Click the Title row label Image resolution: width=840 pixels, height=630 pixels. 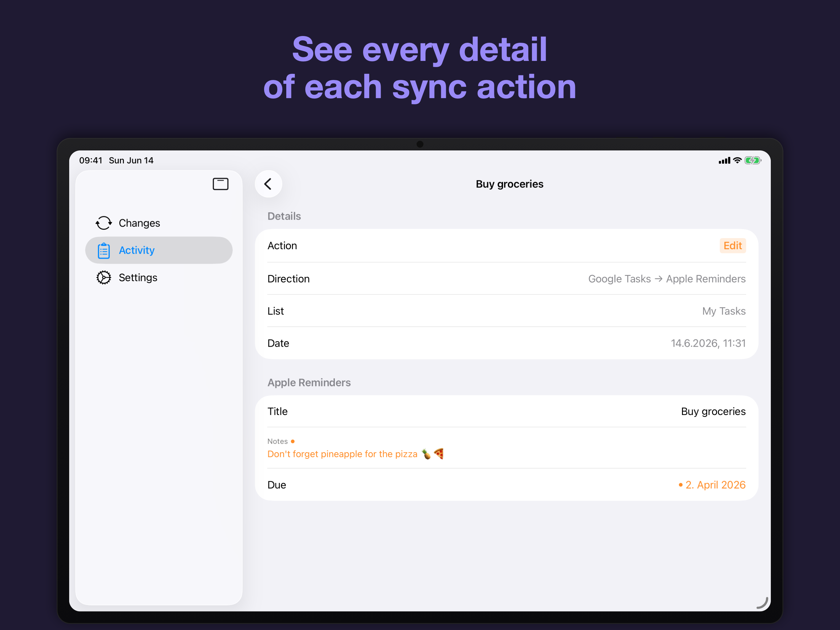coord(278,412)
